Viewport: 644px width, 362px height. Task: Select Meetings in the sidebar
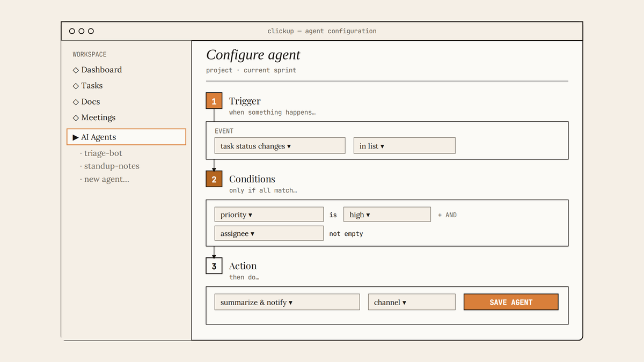[94, 117]
